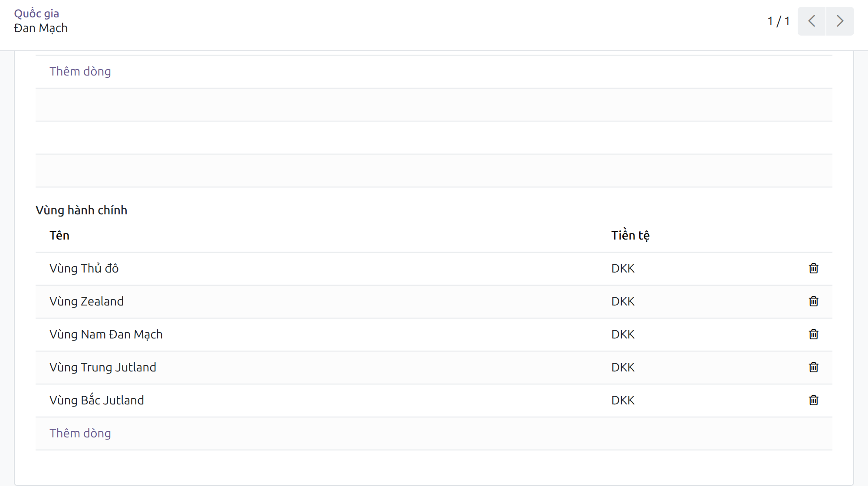Click DKK currency of Vùng Bắc Jutland

(x=623, y=401)
